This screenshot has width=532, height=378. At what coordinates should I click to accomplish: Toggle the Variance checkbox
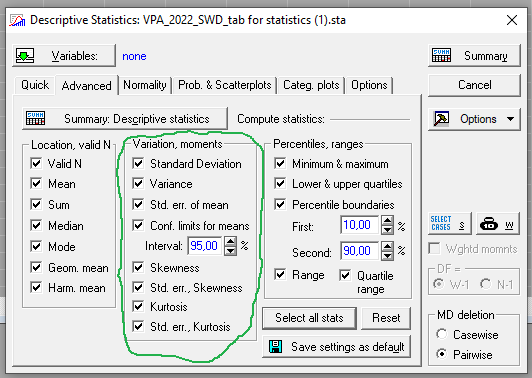point(138,184)
